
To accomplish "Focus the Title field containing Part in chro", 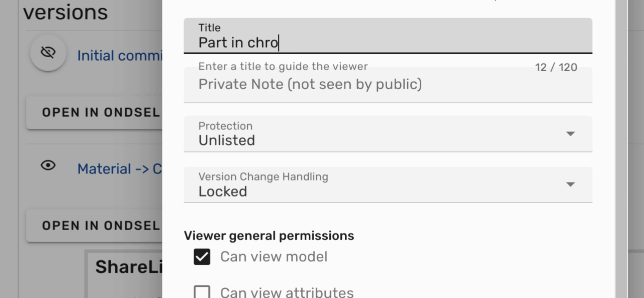I will (x=375, y=42).
